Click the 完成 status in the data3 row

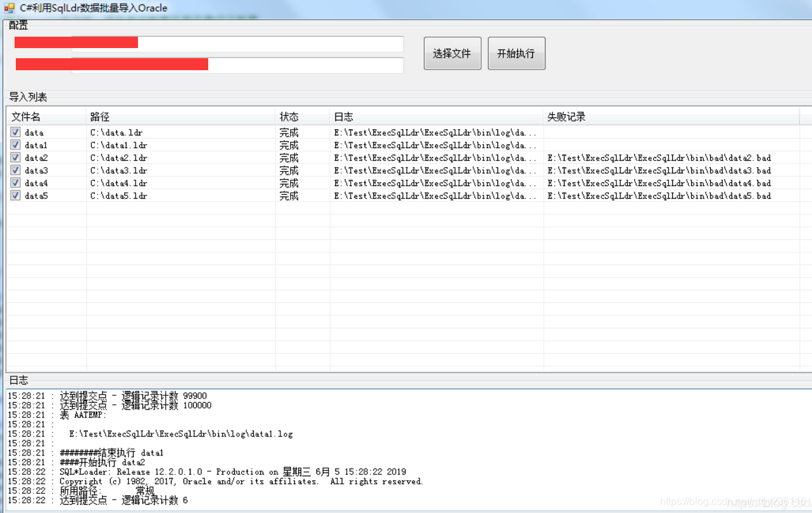(x=289, y=171)
